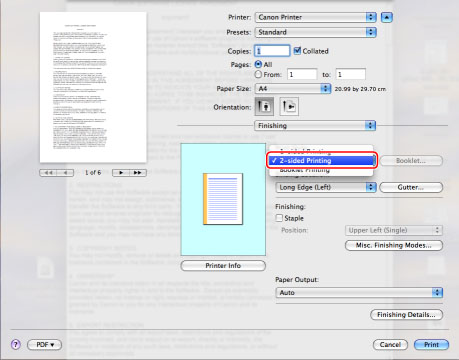Expand the Paper Size A4 dropdown
The width and height of the screenshot is (459, 360).
click(293, 89)
